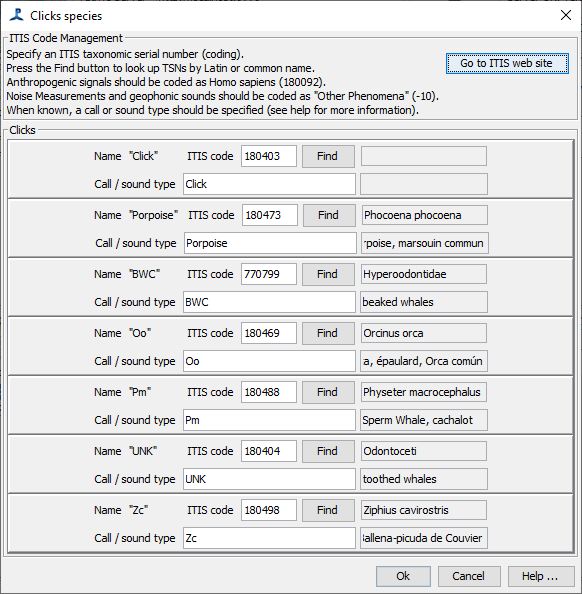Edit call type field containing Click
The height and width of the screenshot is (594, 582).
[x=269, y=184]
